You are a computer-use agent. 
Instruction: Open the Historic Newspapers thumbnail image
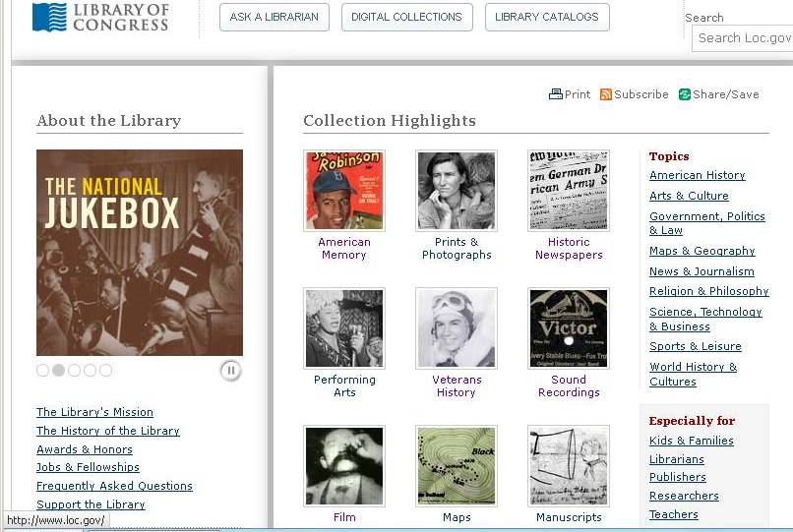(x=569, y=191)
